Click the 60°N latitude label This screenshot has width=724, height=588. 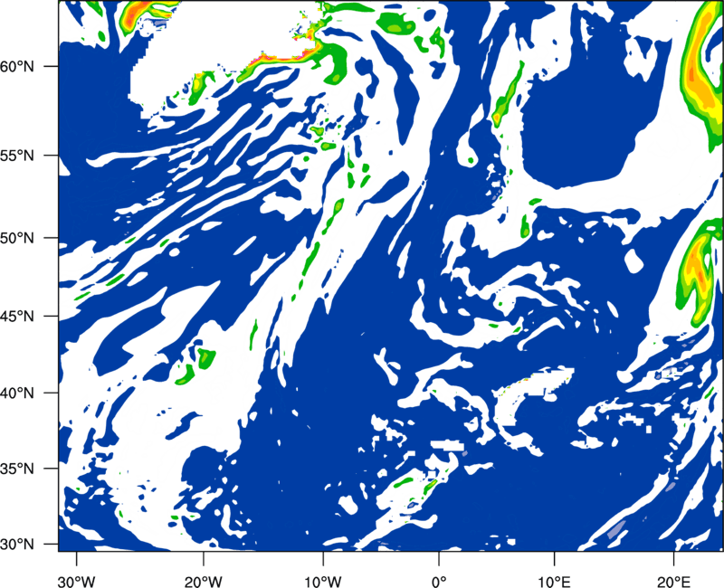17,66
